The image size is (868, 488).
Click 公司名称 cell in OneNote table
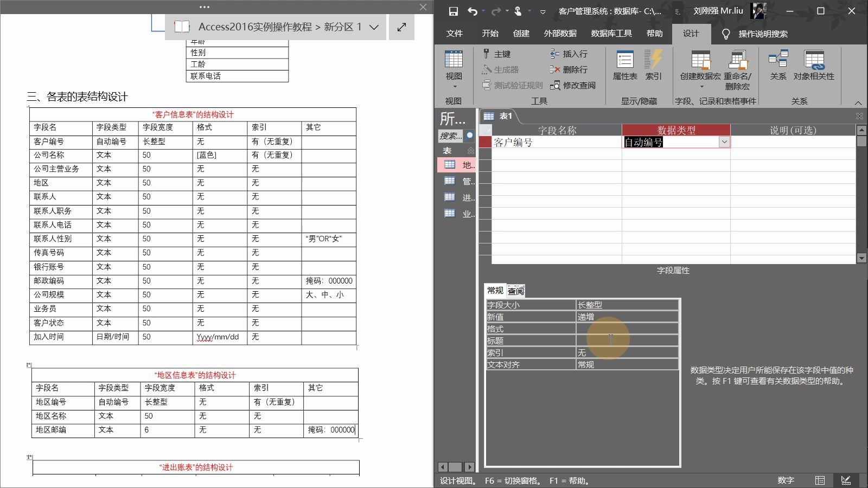61,155
